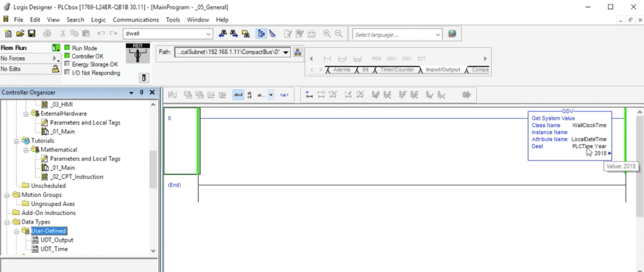Screen dimensions: 644x272
Task: Toggle the abcd tag display icon
Action: 238,95
